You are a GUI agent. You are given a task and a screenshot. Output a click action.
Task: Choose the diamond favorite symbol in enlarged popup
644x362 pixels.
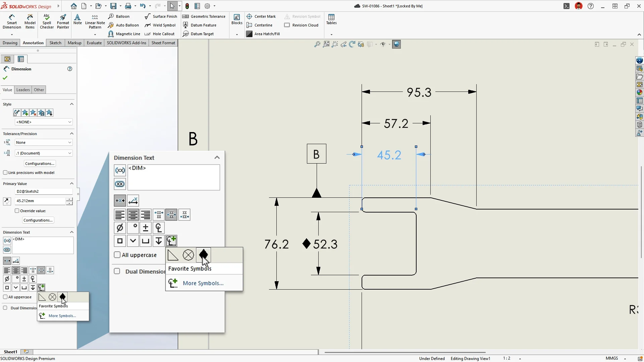[x=203, y=255]
